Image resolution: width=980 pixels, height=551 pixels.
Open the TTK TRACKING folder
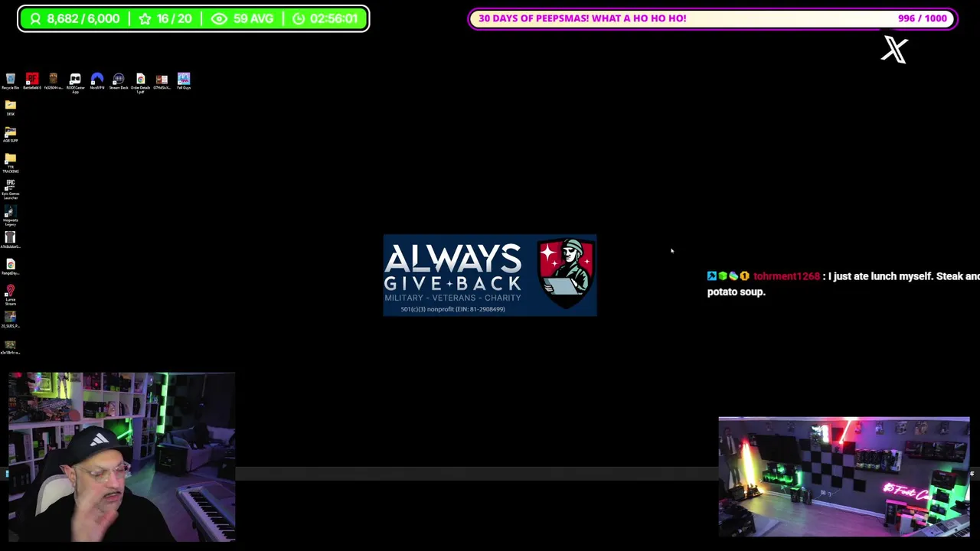(x=10, y=162)
